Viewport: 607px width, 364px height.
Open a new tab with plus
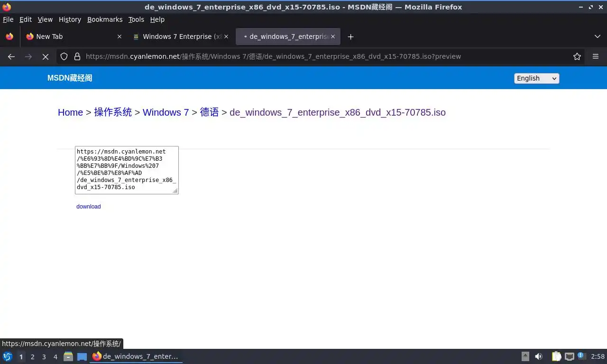point(350,36)
